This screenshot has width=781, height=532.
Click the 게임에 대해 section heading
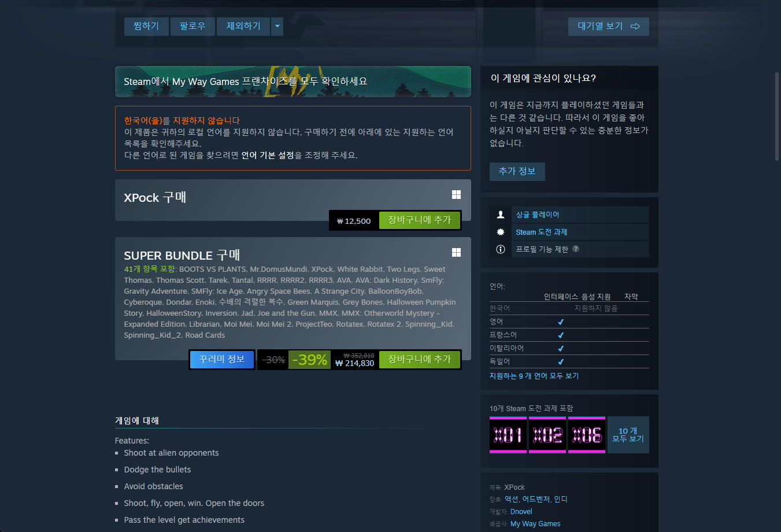pos(137,420)
